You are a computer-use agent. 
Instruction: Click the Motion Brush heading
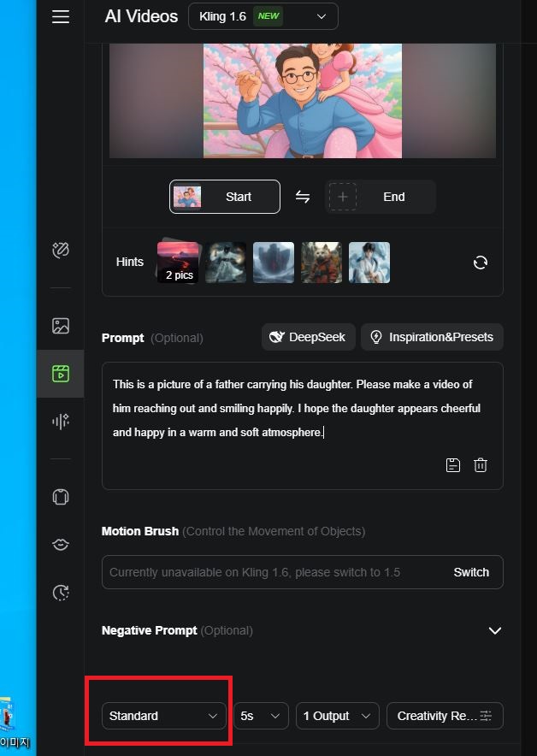[139, 531]
